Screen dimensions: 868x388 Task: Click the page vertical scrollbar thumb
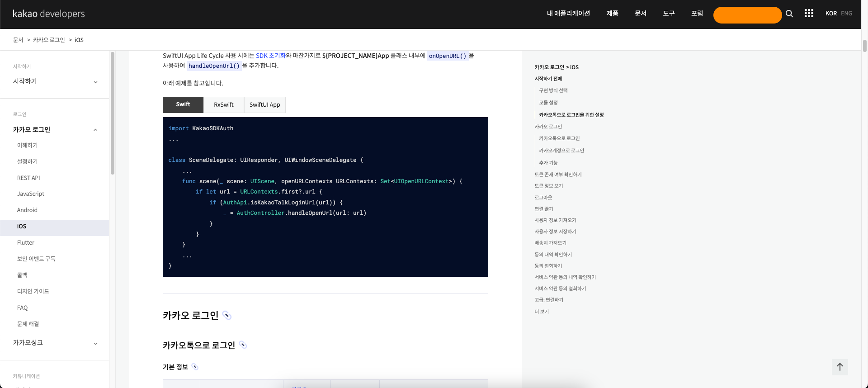864,46
